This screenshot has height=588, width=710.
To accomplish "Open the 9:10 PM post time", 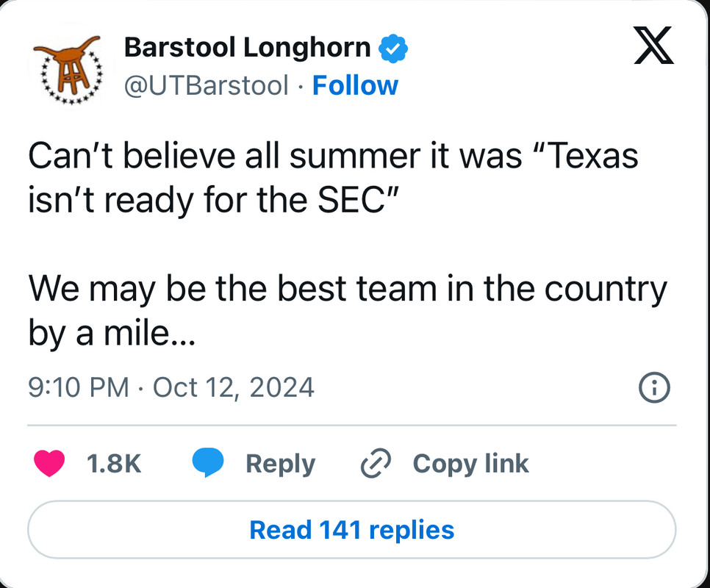I will 78,387.
